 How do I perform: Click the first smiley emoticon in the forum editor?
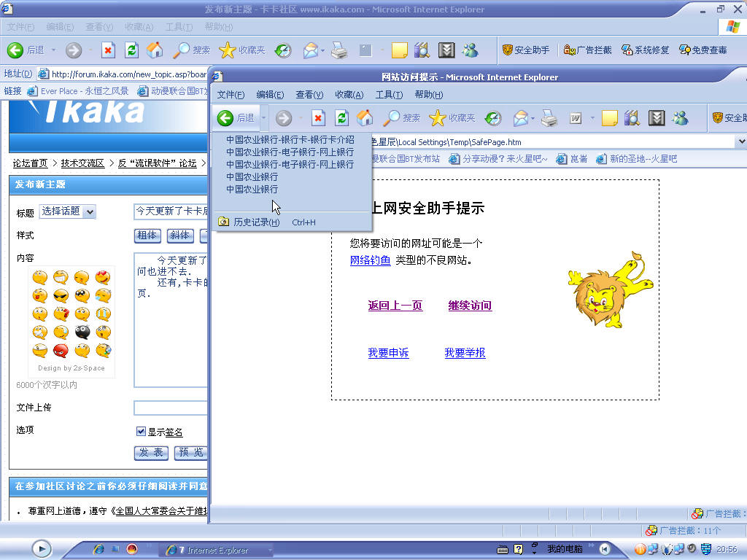pyautogui.click(x=40, y=277)
